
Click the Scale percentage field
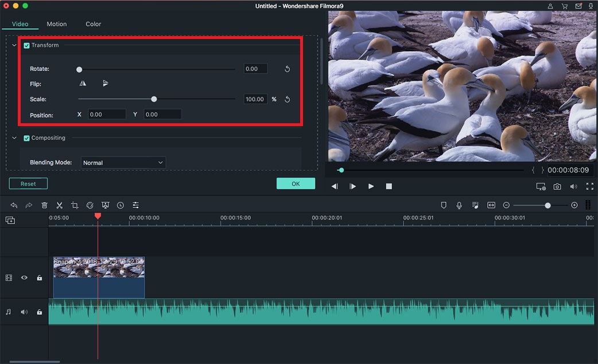[x=255, y=99]
